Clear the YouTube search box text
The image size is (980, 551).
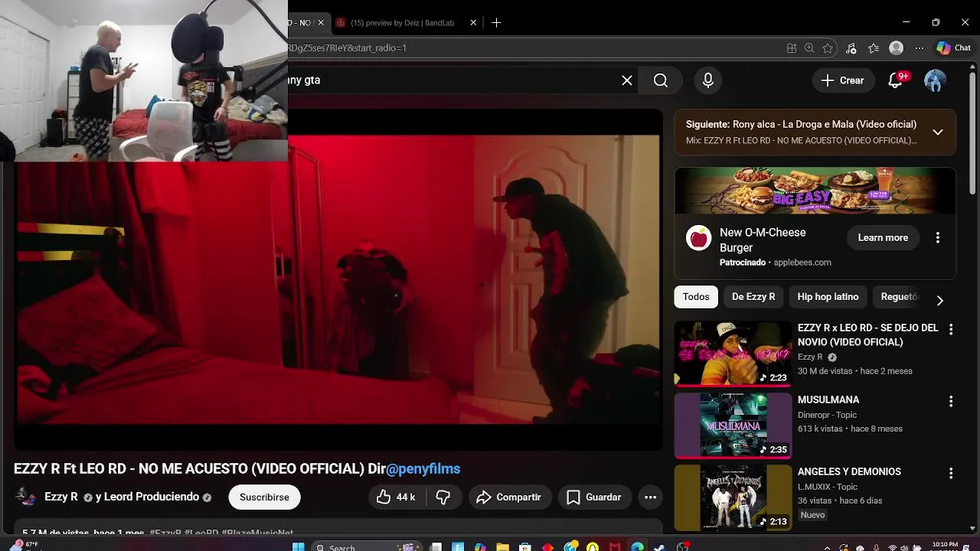pyautogui.click(x=627, y=80)
